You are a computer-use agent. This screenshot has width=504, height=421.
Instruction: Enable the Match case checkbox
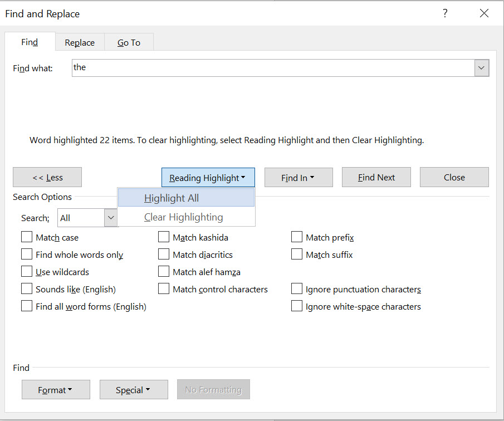[27, 237]
